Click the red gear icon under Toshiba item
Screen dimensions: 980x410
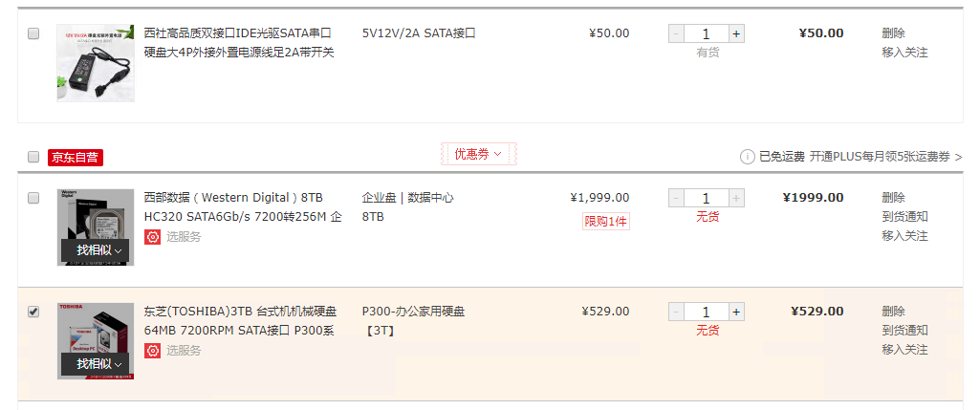[x=152, y=351]
